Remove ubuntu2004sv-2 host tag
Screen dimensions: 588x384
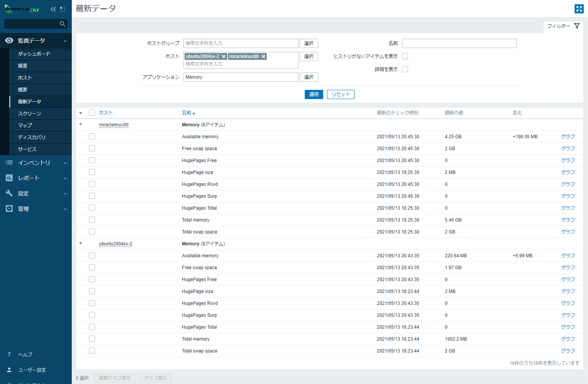pos(224,56)
